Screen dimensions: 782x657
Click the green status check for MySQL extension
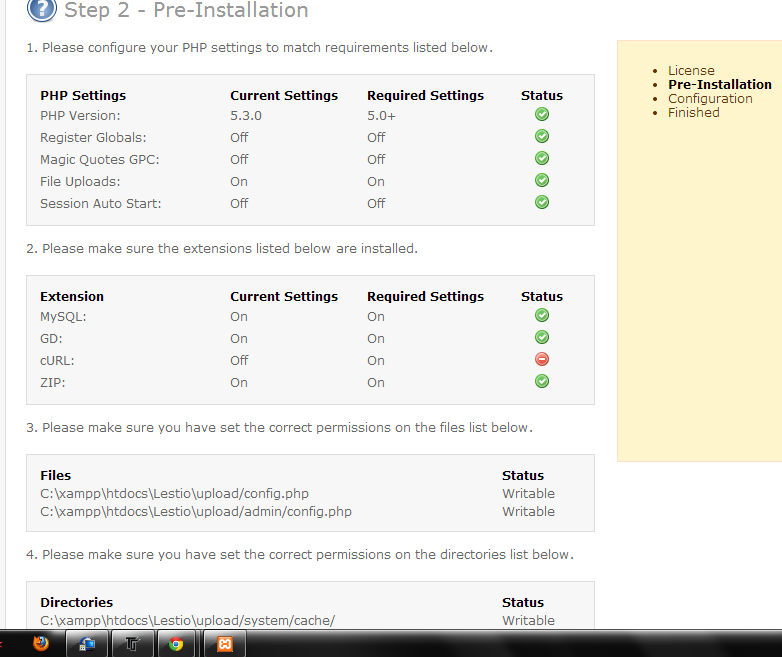pos(542,315)
